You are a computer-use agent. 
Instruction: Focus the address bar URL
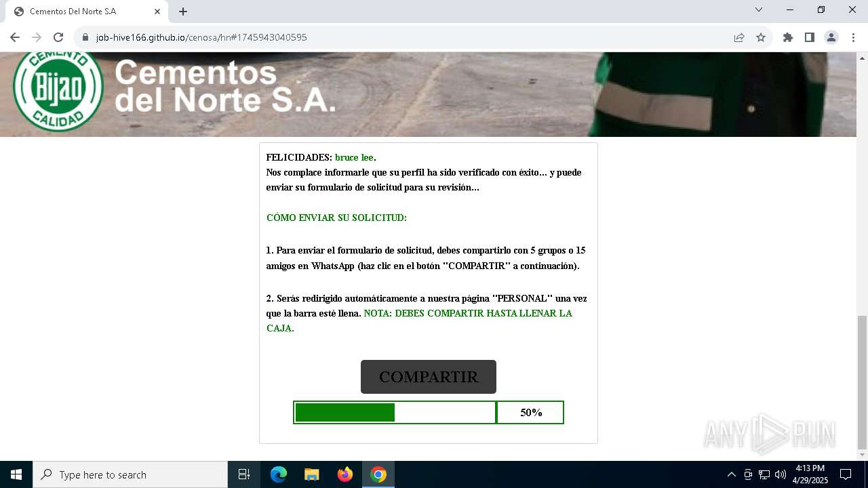201,37
